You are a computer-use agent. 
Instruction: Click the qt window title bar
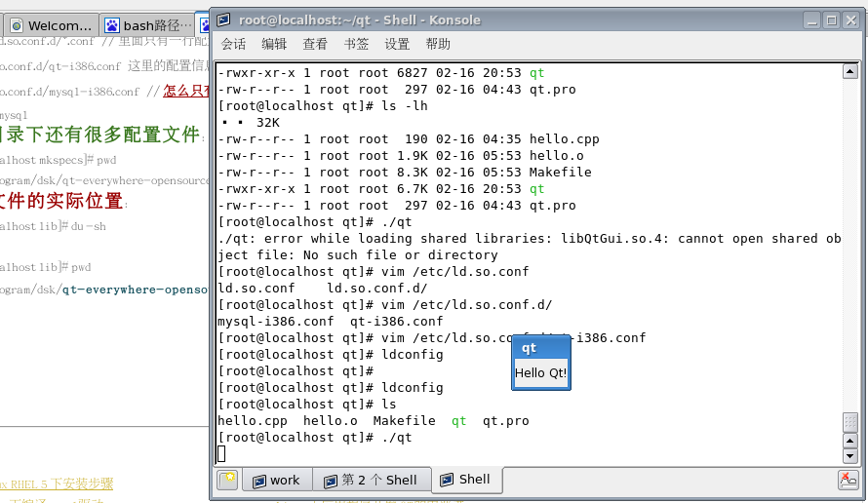541,348
